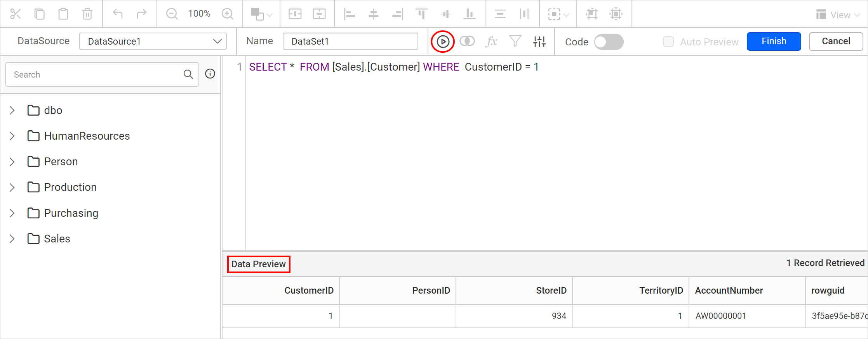868x339 pixels.
Task: Open the DataSource1 dropdown
Action: (153, 41)
